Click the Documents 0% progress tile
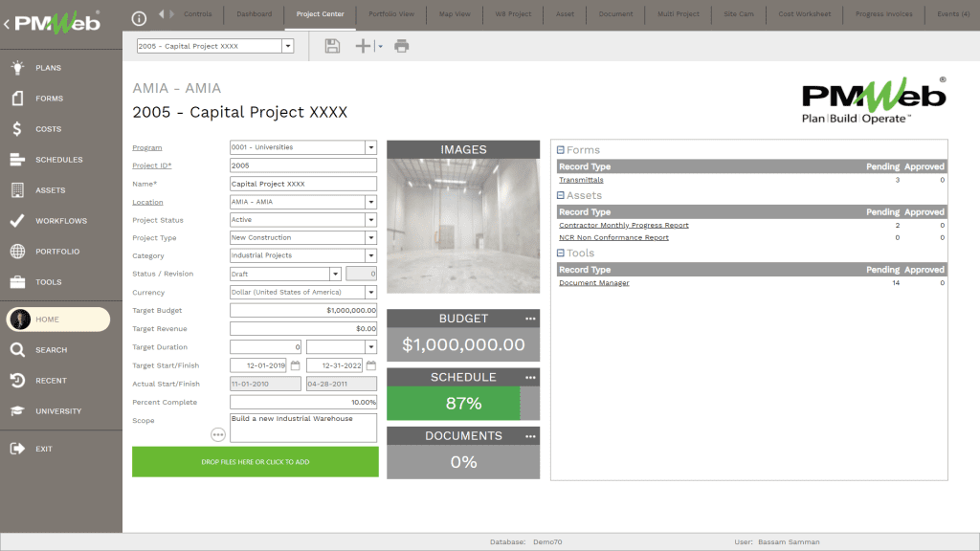The image size is (980, 551). pos(463,462)
